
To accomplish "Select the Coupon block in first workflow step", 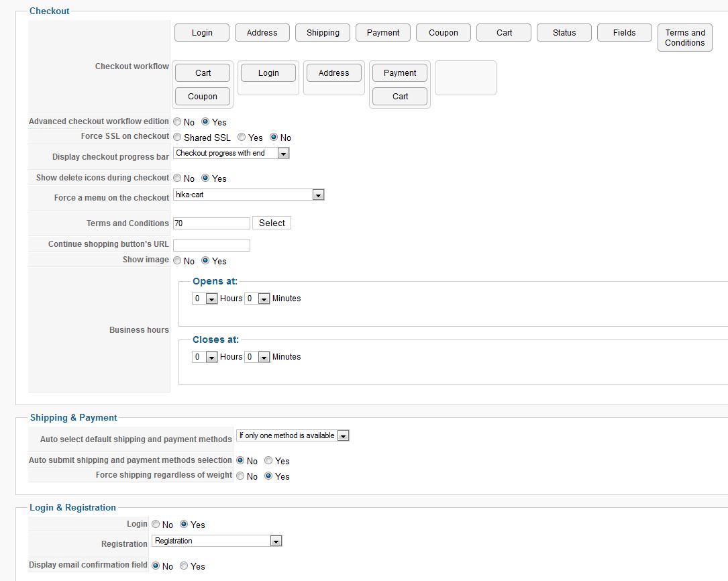I will coord(203,97).
